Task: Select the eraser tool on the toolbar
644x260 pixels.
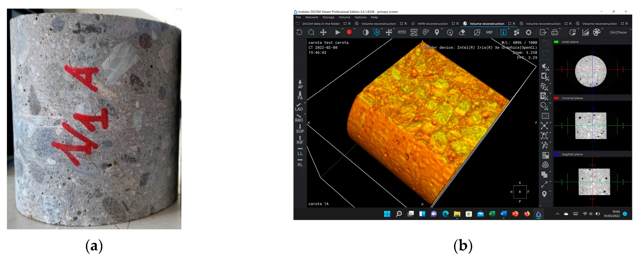Action: [x=462, y=33]
